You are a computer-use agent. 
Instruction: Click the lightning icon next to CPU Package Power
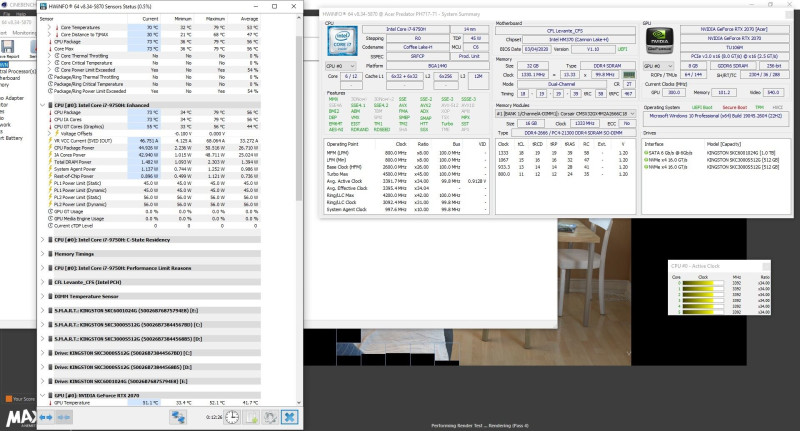pyautogui.click(x=50, y=148)
